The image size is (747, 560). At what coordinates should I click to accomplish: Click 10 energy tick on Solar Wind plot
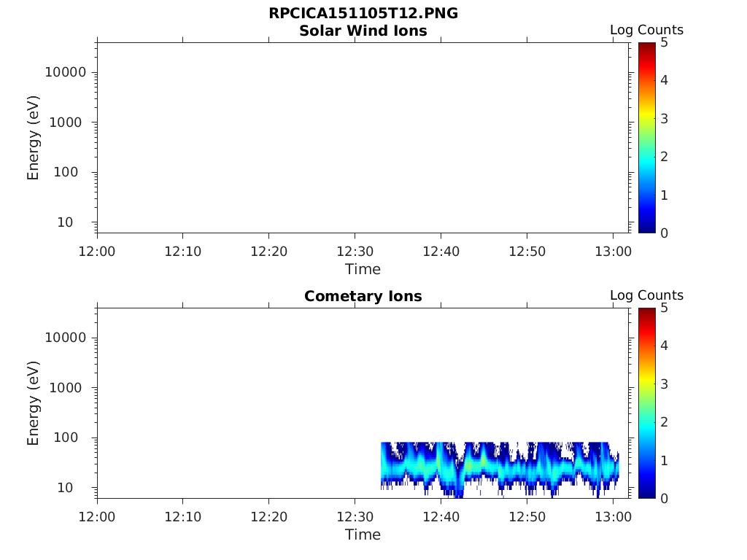click(65, 222)
